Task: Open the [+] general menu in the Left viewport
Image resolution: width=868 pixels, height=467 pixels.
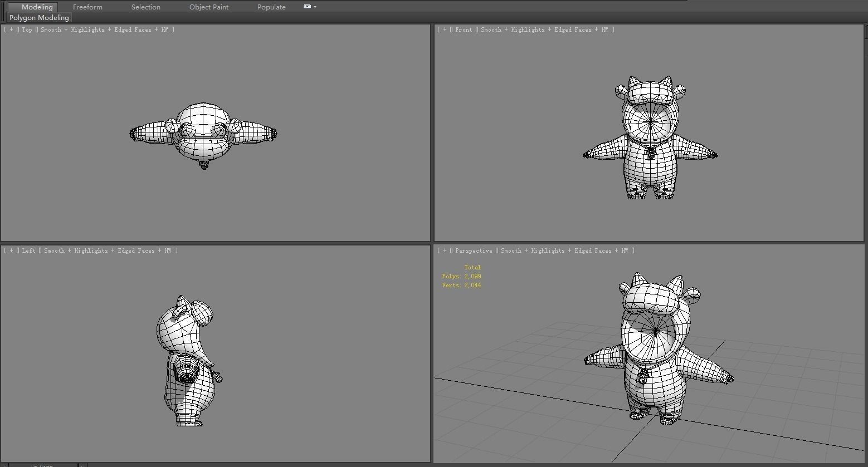Action: click(x=11, y=250)
